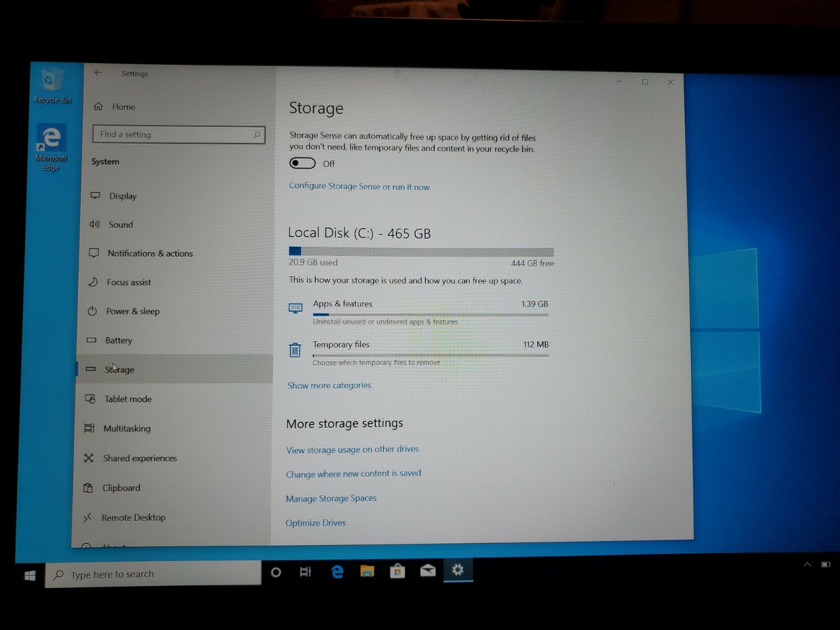Open Clipboard settings page

[x=121, y=488]
